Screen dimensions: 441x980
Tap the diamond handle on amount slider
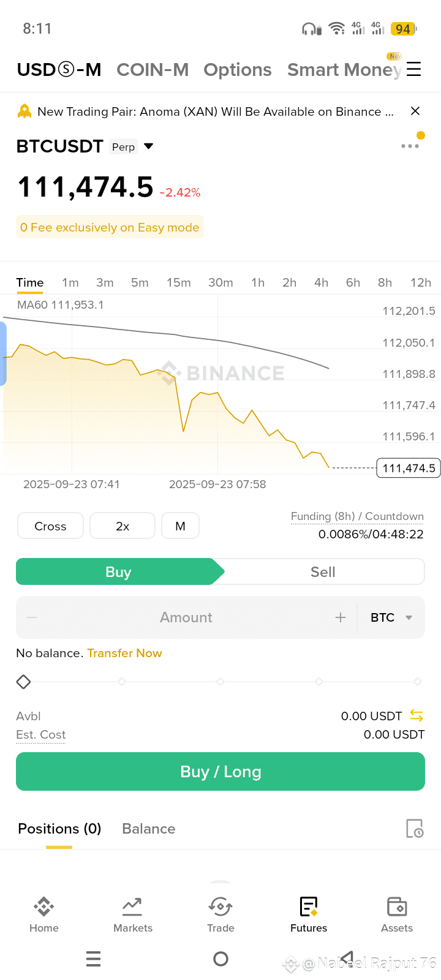click(x=23, y=681)
